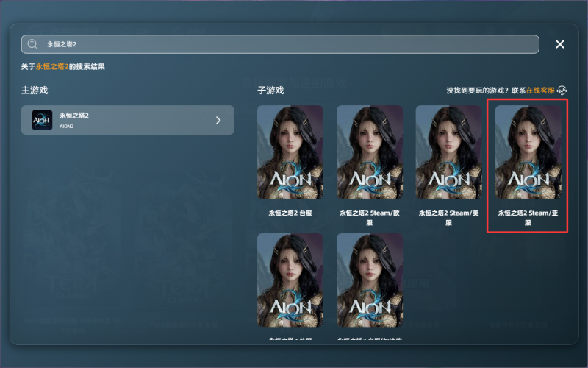This screenshot has height=368, width=588.
Task: Pick the 永恒之塔2 Steam/美服 game cover
Action: (449, 152)
